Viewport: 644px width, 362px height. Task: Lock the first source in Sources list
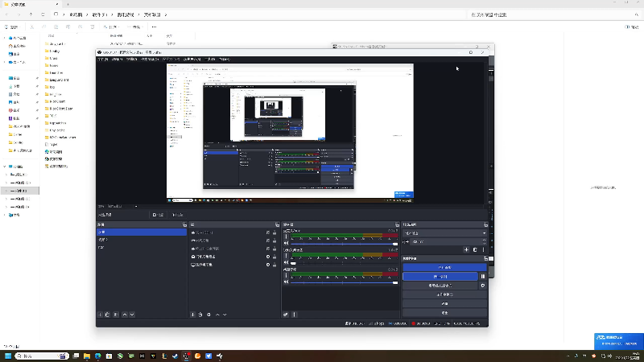click(x=275, y=232)
